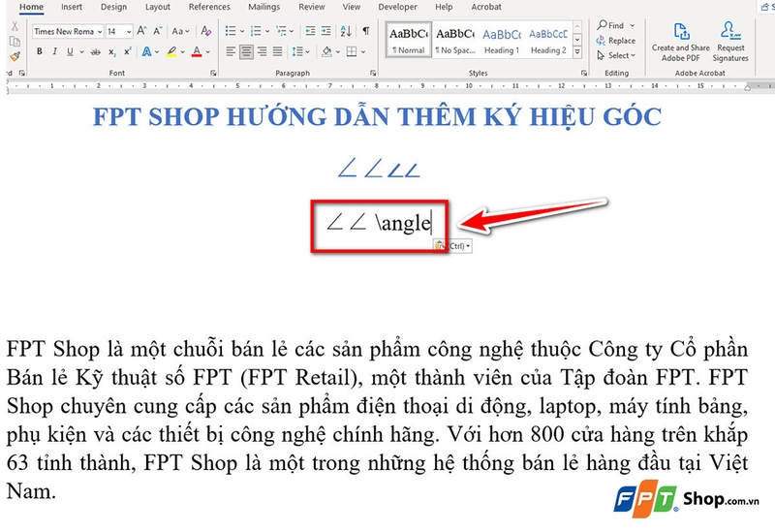The width and height of the screenshot is (775, 532).
Task: Open the Change Case dropdown
Action: 180,31
